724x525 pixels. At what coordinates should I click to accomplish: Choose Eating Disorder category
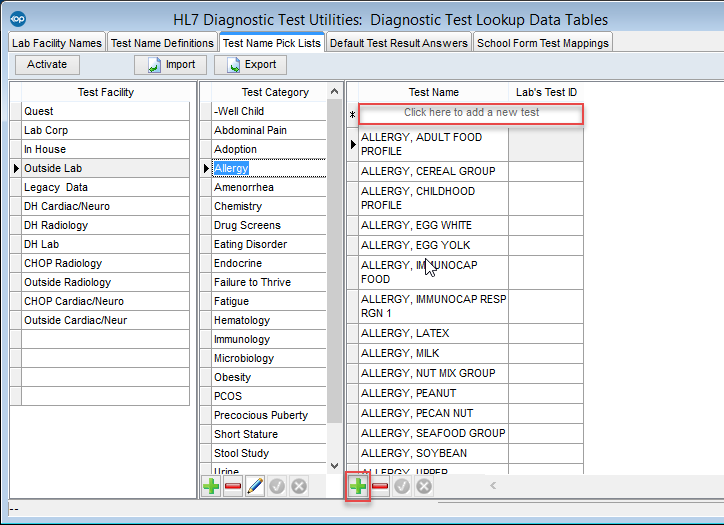click(269, 244)
